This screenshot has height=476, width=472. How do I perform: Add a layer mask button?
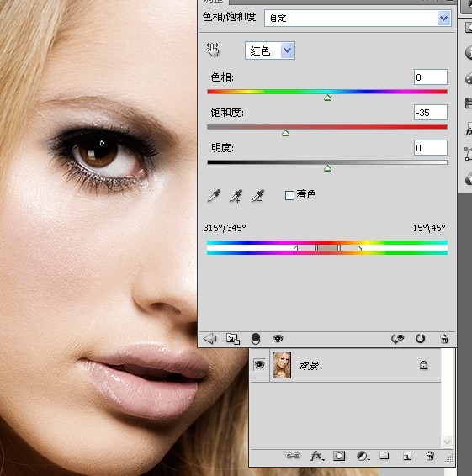(x=339, y=456)
